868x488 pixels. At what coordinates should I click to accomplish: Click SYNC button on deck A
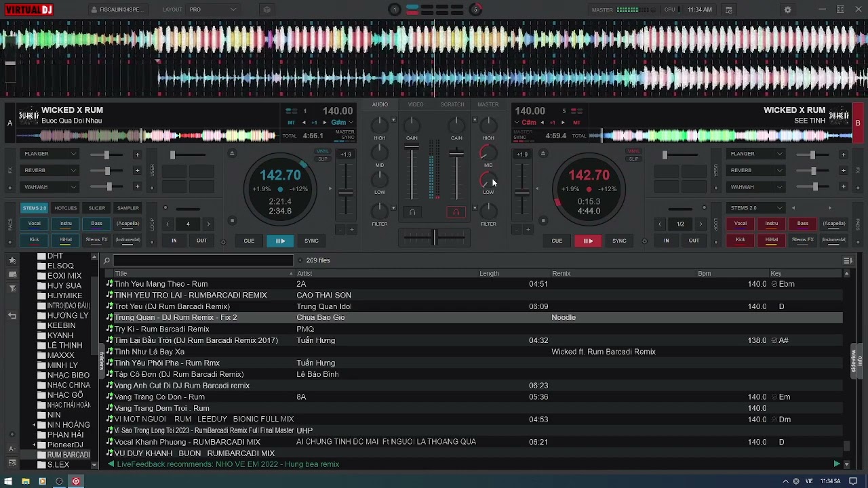coord(311,241)
